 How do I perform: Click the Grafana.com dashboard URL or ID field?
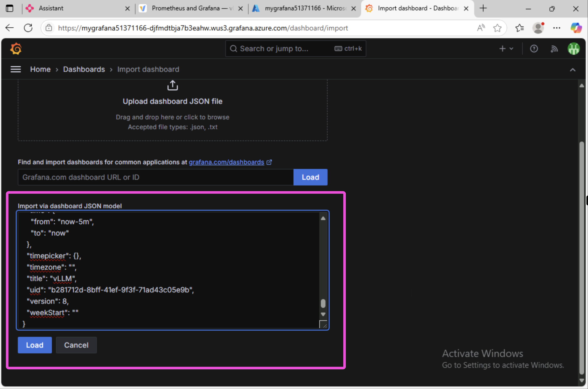(x=155, y=177)
